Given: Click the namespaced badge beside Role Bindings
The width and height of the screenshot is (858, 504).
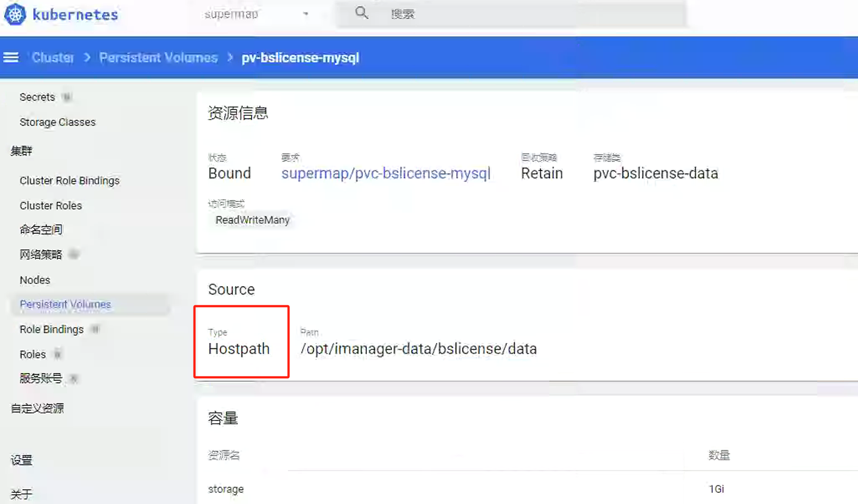Looking at the screenshot, I should coord(95,329).
